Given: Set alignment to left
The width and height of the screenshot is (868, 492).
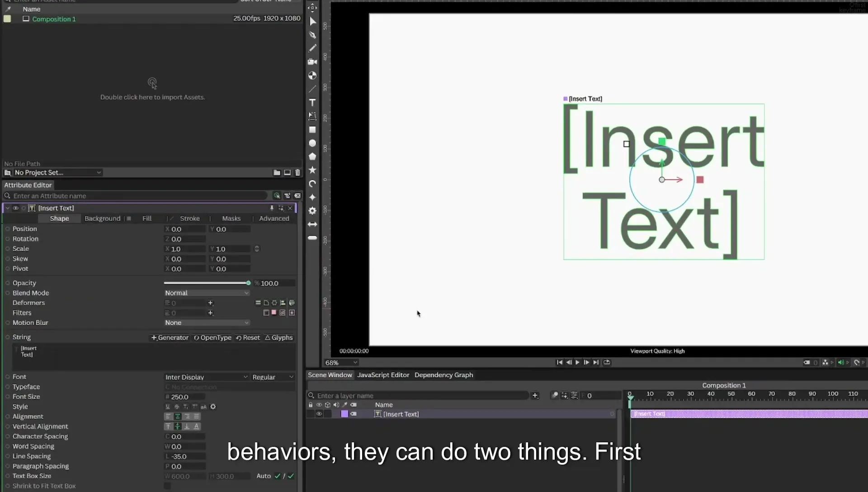Looking at the screenshot, I should tap(168, 416).
